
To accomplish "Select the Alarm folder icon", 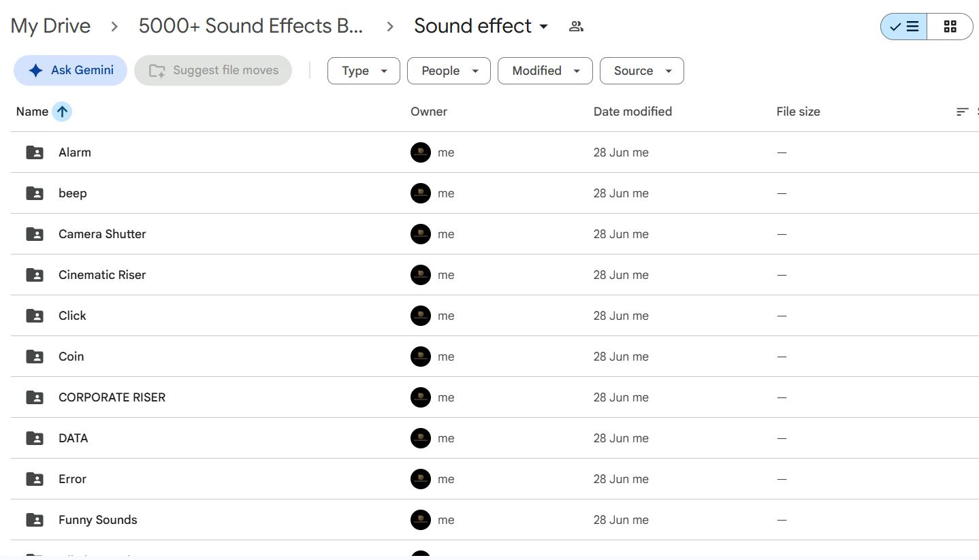I will [x=35, y=152].
